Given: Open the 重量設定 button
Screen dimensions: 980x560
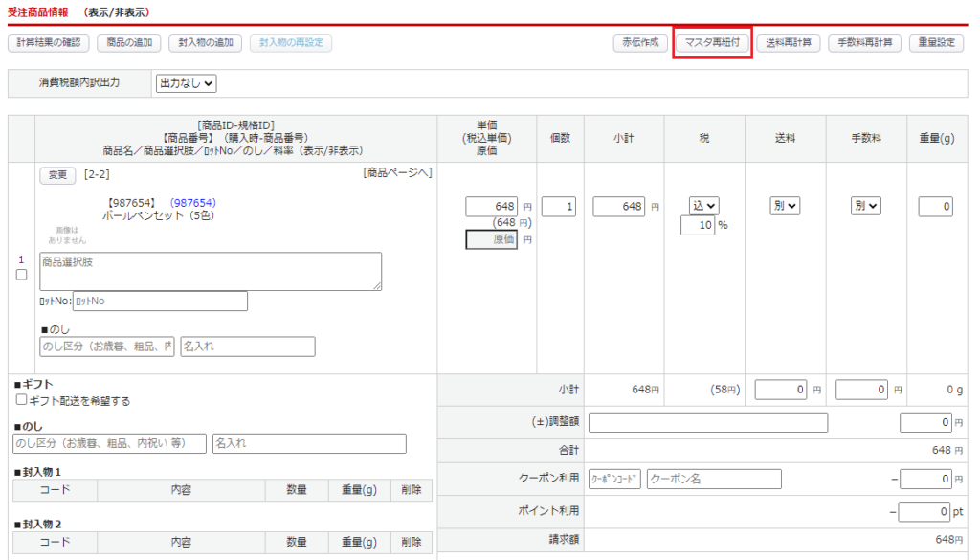Looking at the screenshot, I should 936,43.
